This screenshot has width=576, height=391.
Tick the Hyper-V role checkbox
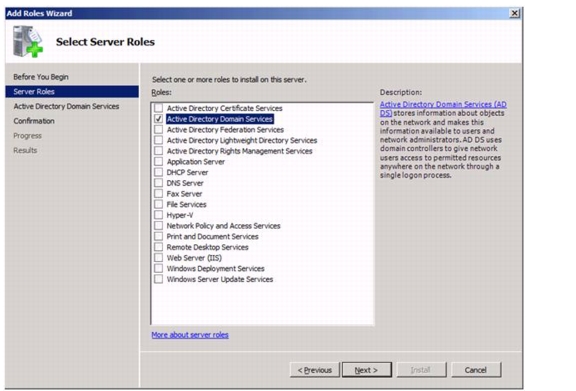[158, 215]
